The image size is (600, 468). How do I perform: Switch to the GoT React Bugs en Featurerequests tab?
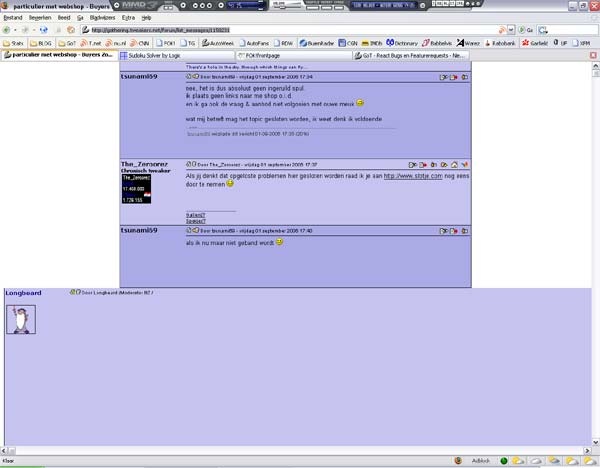(x=411, y=55)
